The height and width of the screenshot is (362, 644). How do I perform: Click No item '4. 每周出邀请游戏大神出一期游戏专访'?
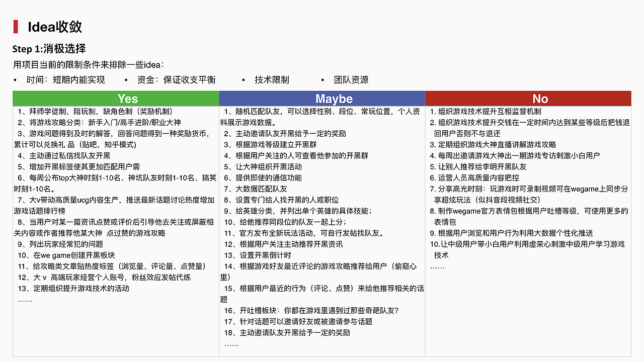(515, 156)
